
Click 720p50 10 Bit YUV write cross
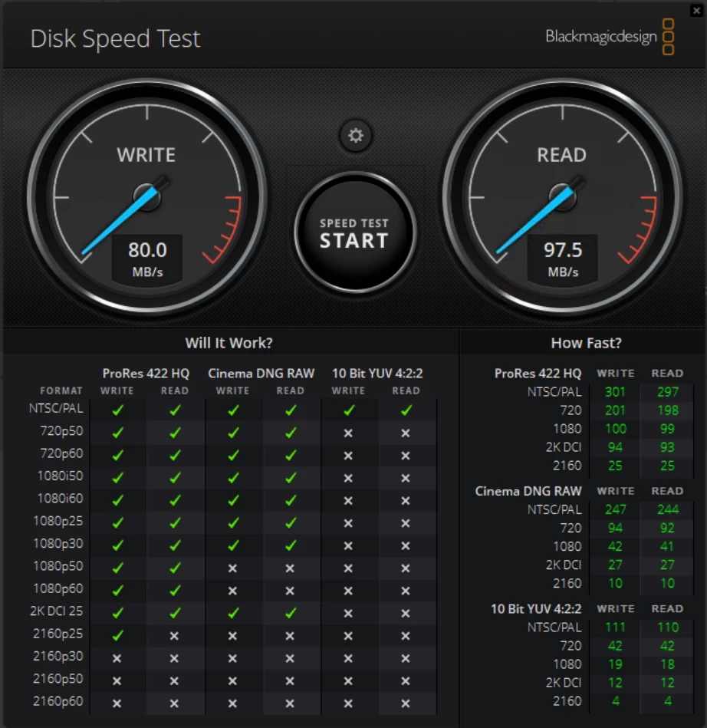pos(347,433)
